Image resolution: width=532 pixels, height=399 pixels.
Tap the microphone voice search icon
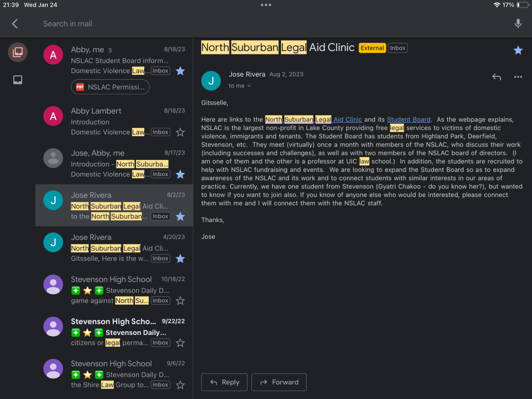518,24
